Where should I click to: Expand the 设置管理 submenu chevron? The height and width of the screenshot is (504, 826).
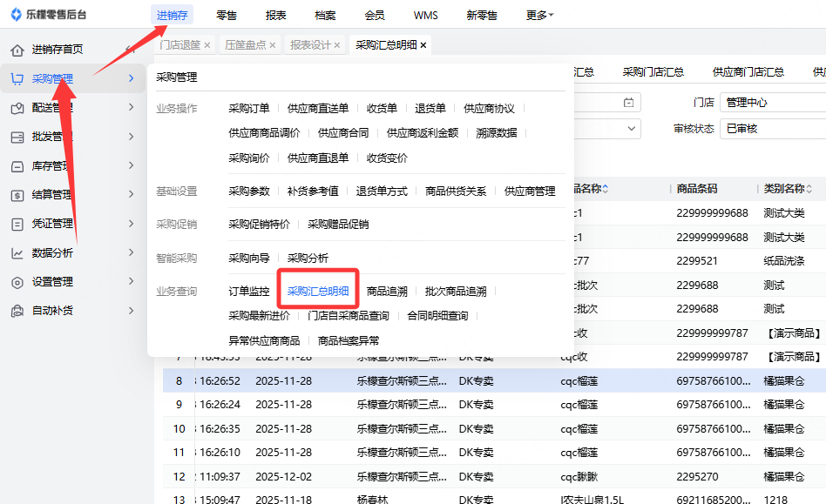pos(132,281)
